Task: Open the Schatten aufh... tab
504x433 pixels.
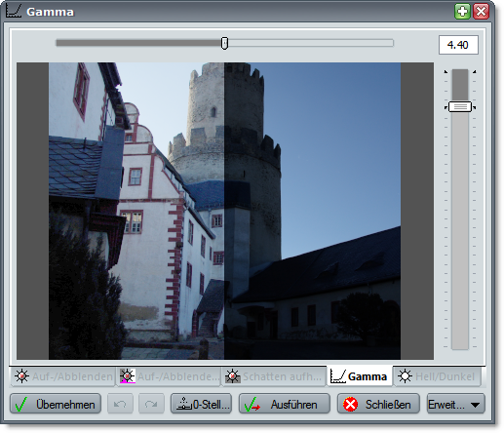Action: [x=274, y=376]
